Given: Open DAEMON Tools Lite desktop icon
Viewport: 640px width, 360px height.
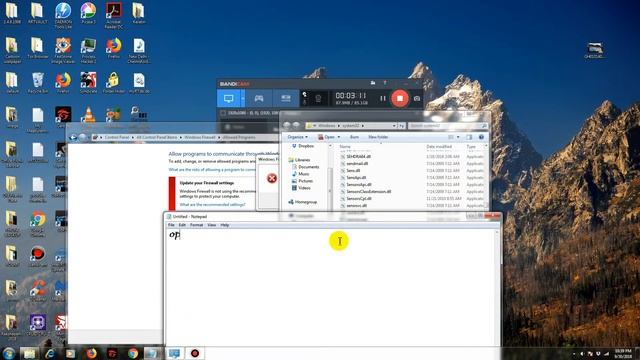Looking at the screenshot, I should pyautogui.click(x=63, y=15).
